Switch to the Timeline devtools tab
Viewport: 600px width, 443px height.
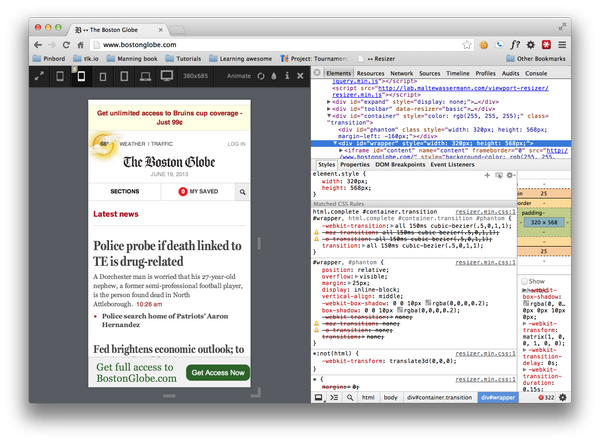[458, 73]
